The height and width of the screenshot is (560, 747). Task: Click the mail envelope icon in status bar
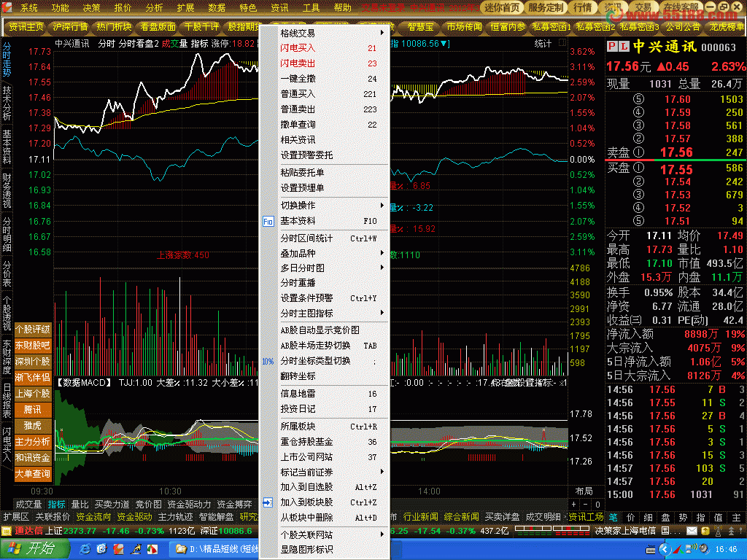(692, 531)
